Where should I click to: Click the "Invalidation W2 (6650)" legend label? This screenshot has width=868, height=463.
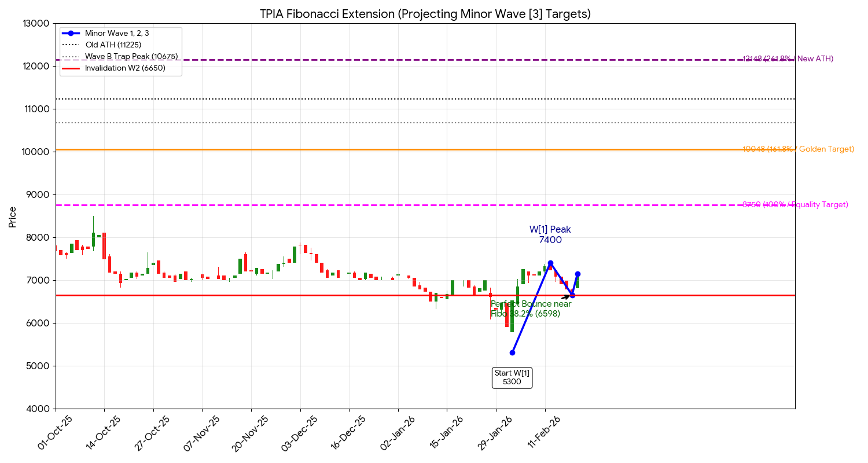click(x=126, y=68)
